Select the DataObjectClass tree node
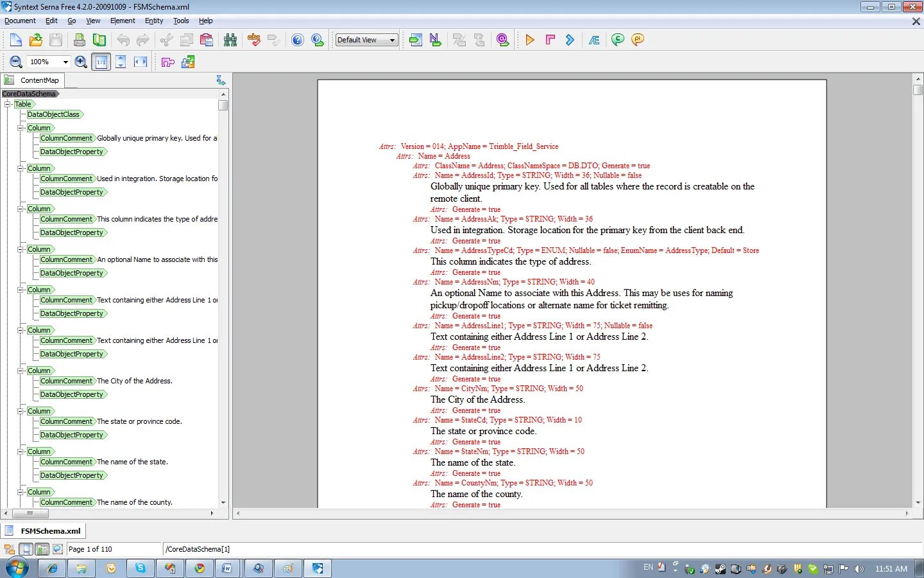The height and width of the screenshot is (578, 924). (55, 114)
